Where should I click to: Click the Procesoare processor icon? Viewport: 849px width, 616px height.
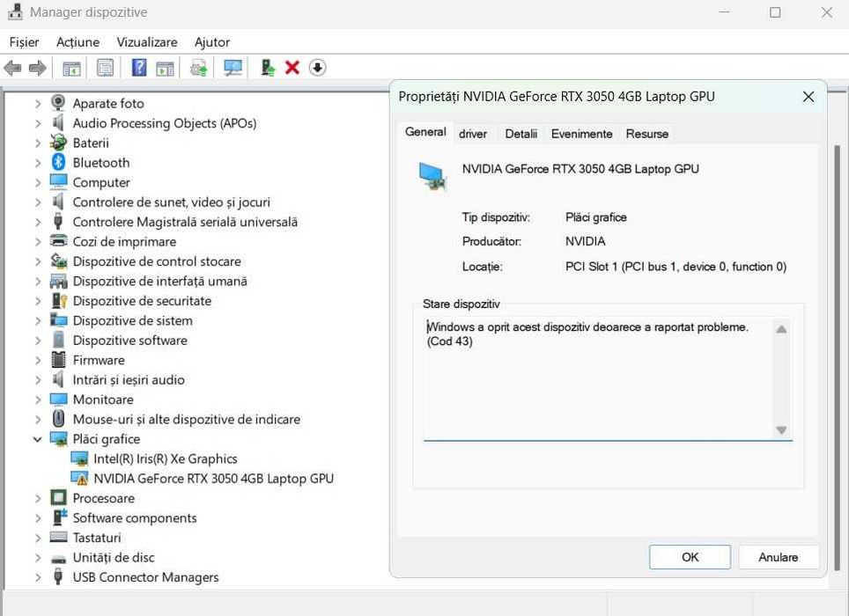pyautogui.click(x=58, y=497)
